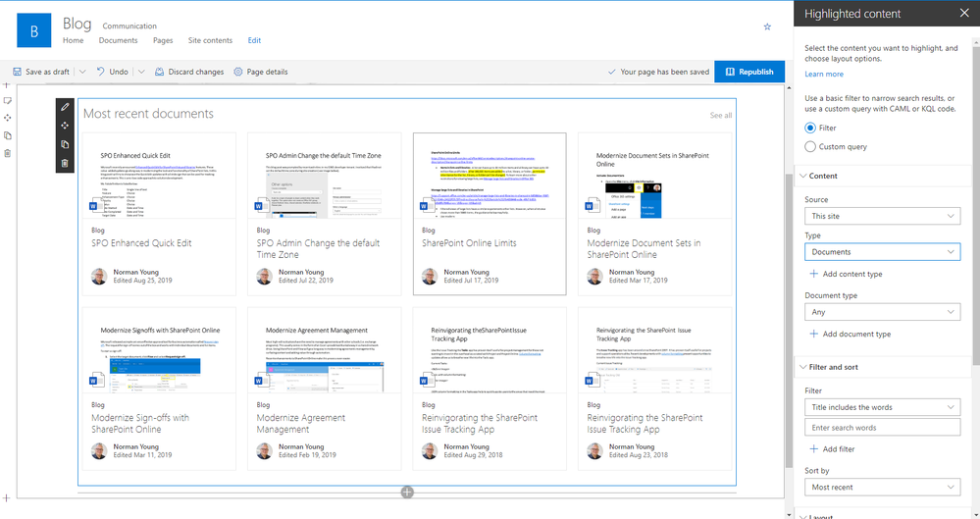Open Site contents nav item

pos(210,40)
